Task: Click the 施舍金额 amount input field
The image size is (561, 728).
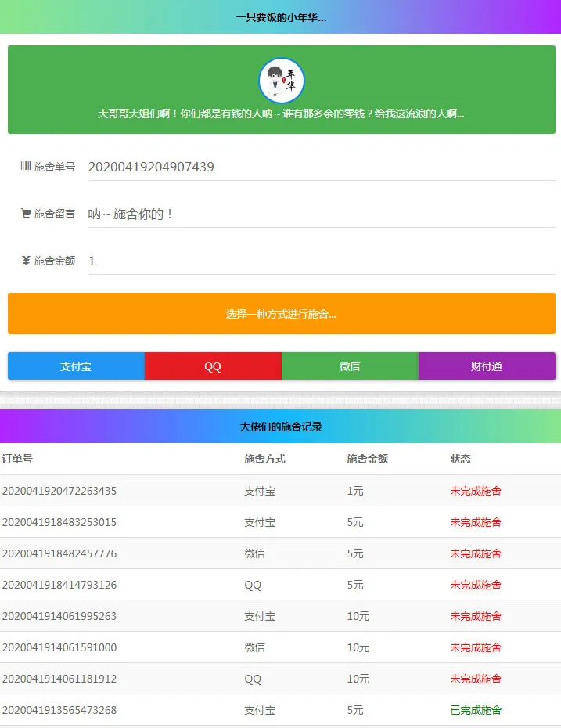Action: [322, 261]
